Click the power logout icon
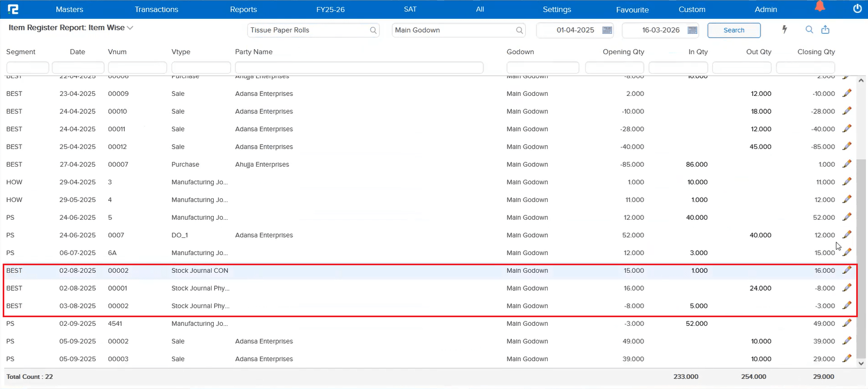This screenshot has height=389, width=868. tap(857, 9)
